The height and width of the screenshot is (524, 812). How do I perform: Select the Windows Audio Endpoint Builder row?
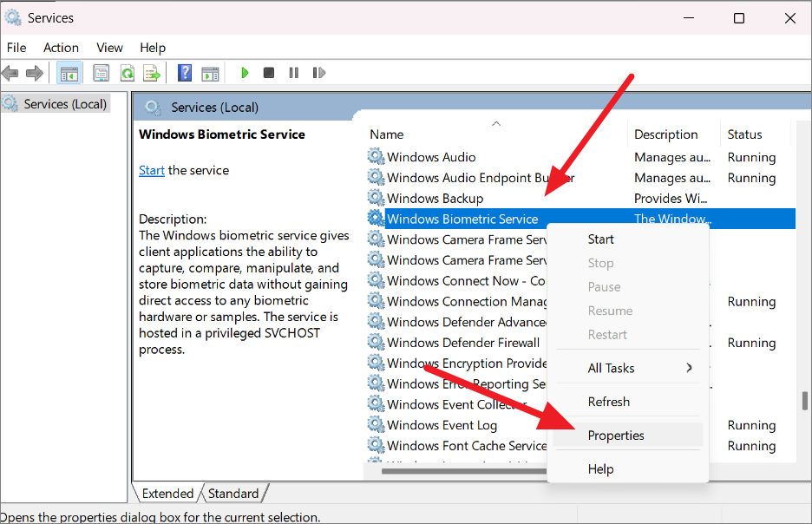tap(580, 178)
